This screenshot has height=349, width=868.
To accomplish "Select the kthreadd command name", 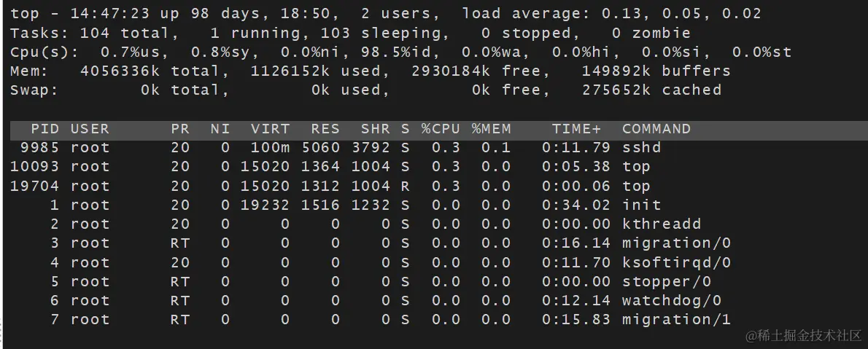I will pyautogui.click(x=662, y=224).
